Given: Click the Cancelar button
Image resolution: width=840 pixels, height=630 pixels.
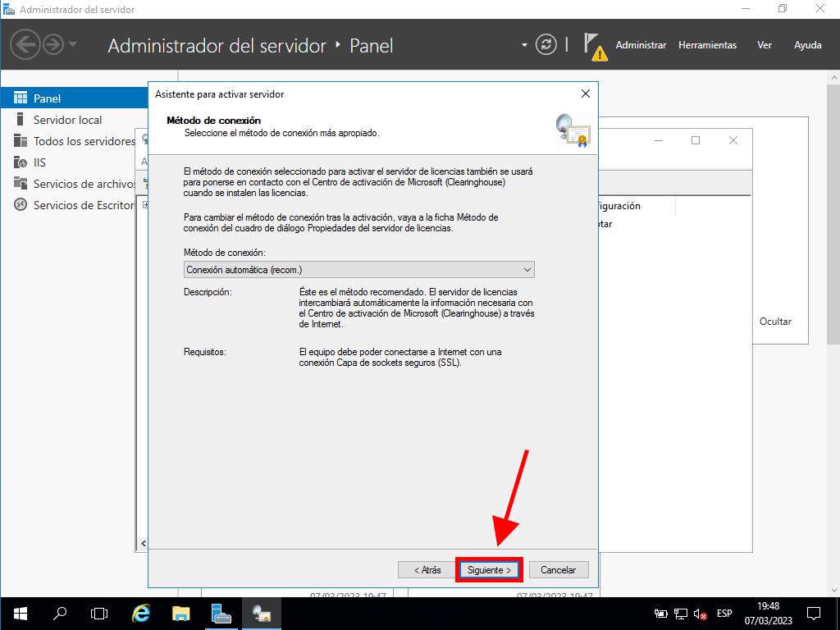Looking at the screenshot, I should (559, 569).
